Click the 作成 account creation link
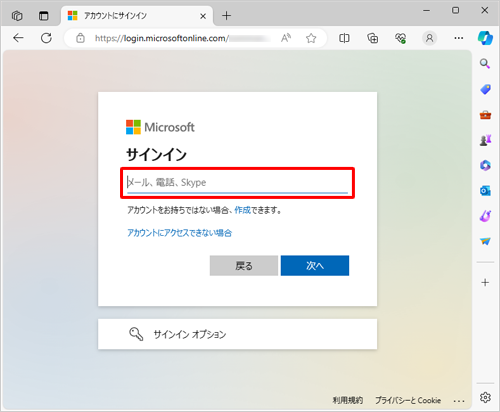Screen dimensions: 500x412 pos(242,210)
